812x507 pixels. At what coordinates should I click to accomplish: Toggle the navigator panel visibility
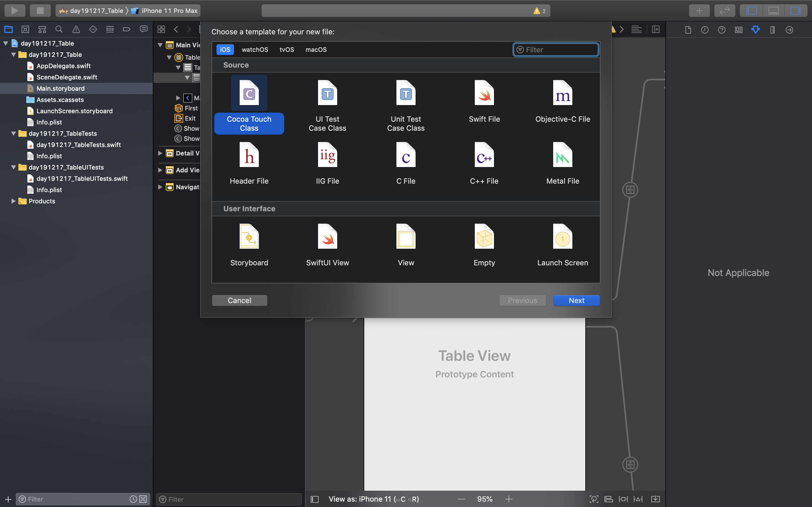point(752,11)
